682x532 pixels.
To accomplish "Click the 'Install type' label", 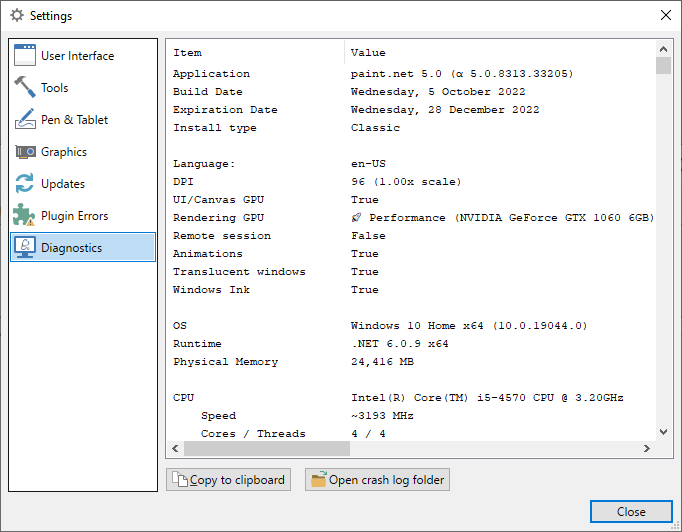I will click(x=215, y=128).
